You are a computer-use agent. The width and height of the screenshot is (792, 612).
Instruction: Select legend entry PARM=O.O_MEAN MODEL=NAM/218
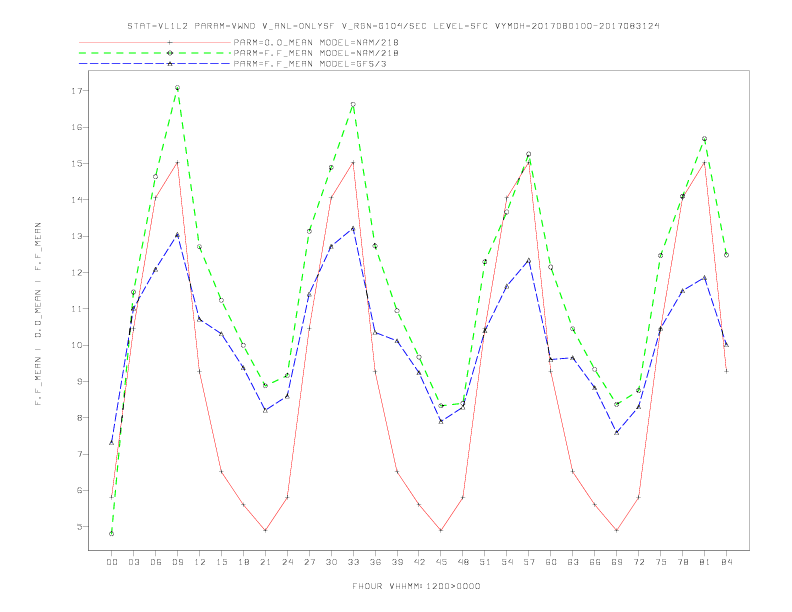click(316, 42)
